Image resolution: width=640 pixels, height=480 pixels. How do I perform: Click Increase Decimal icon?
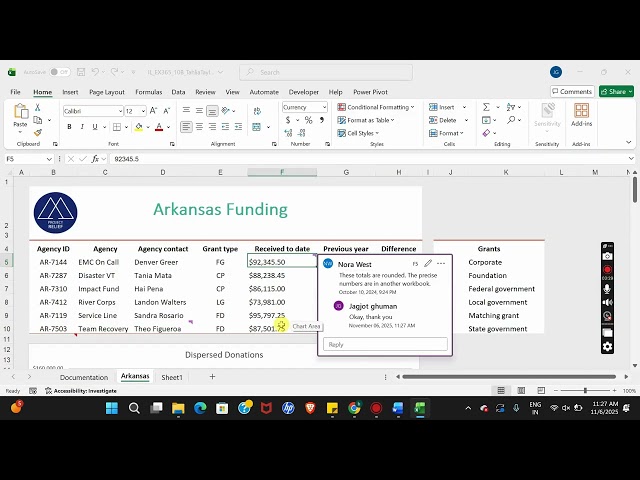(x=288, y=133)
